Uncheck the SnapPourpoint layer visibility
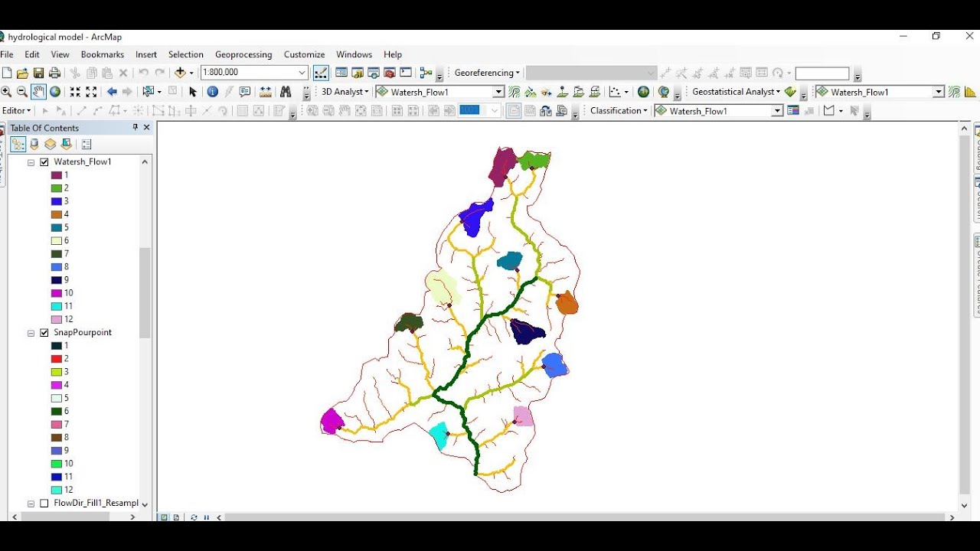The height and width of the screenshot is (551, 980). coord(44,332)
